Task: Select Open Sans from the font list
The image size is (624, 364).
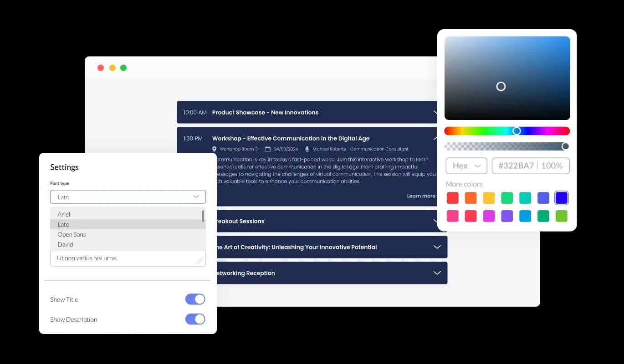Action: tap(72, 234)
